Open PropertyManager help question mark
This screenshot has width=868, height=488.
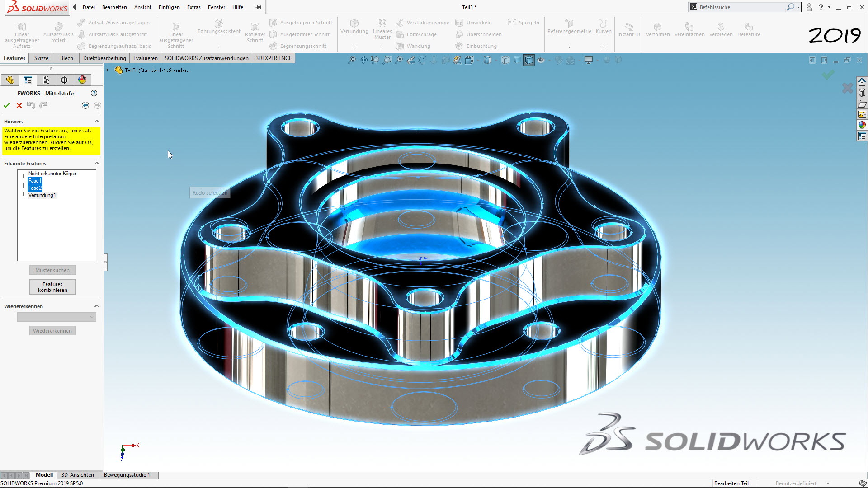(94, 93)
